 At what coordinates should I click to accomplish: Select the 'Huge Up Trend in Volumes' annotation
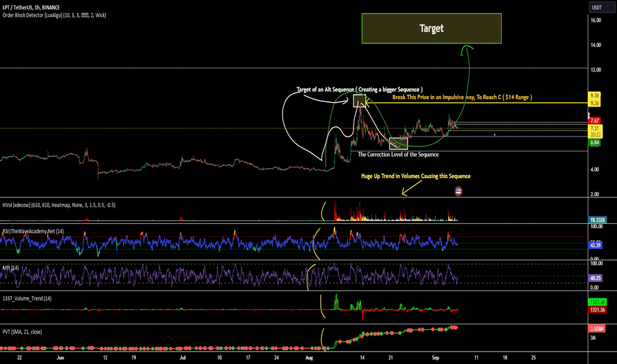click(416, 176)
